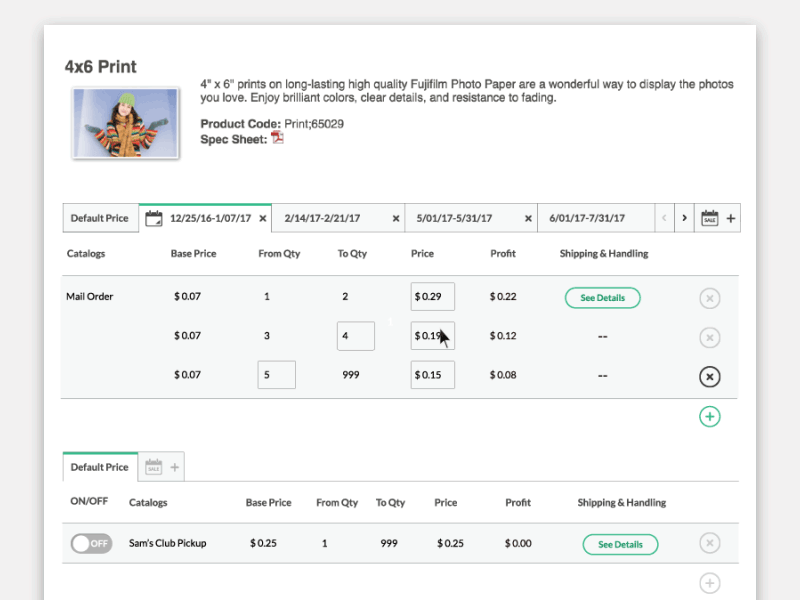Add a pricing row in the lower section
This screenshot has width=800, height=600.
(x=709, y=582)
